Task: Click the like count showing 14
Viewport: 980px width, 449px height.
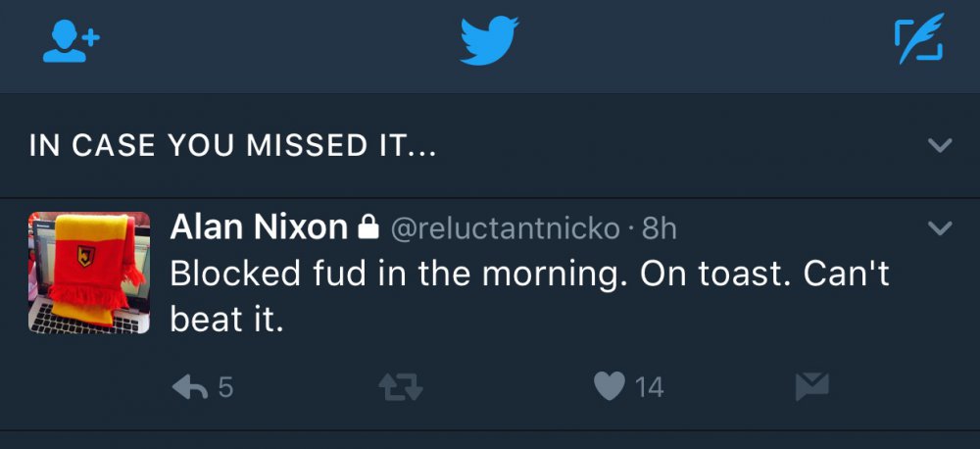Action: coord(649,388)
